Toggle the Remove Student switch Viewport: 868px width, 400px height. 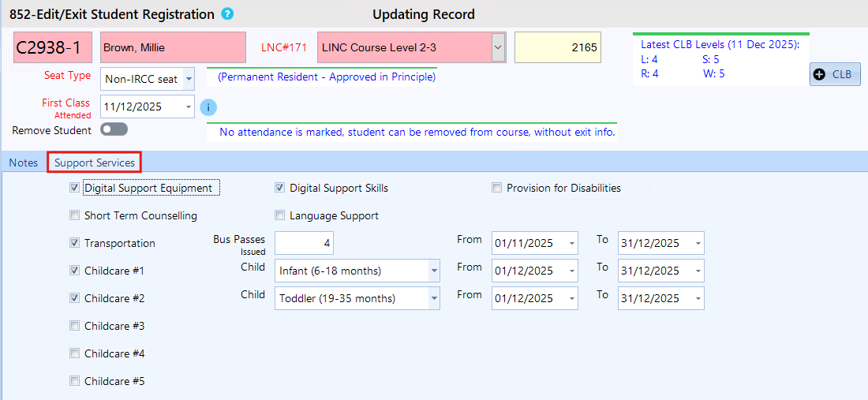114,130
